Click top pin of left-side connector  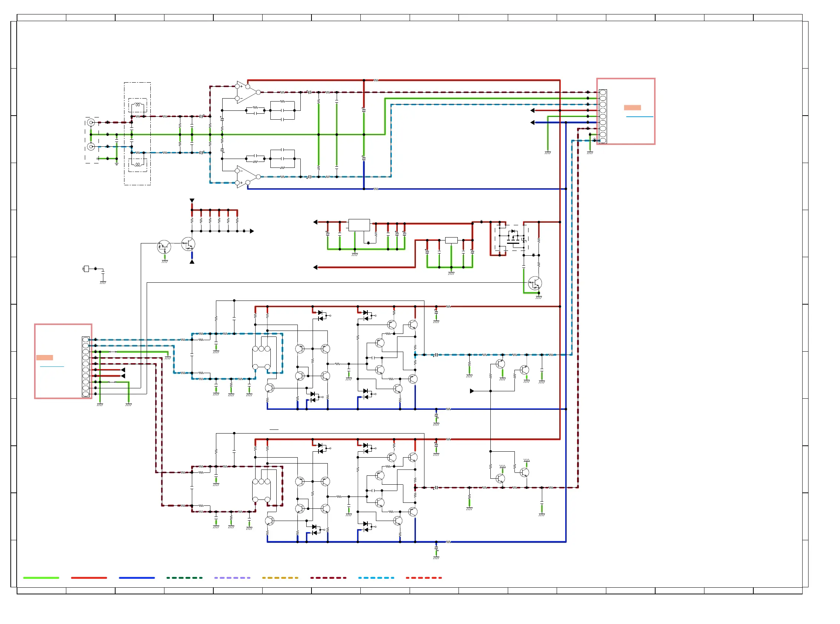point(86,339)
